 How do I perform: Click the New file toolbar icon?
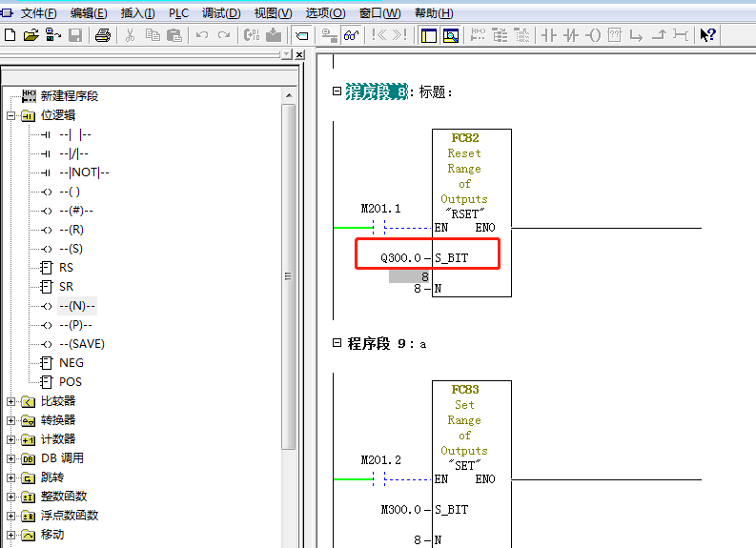coord(10,35)
